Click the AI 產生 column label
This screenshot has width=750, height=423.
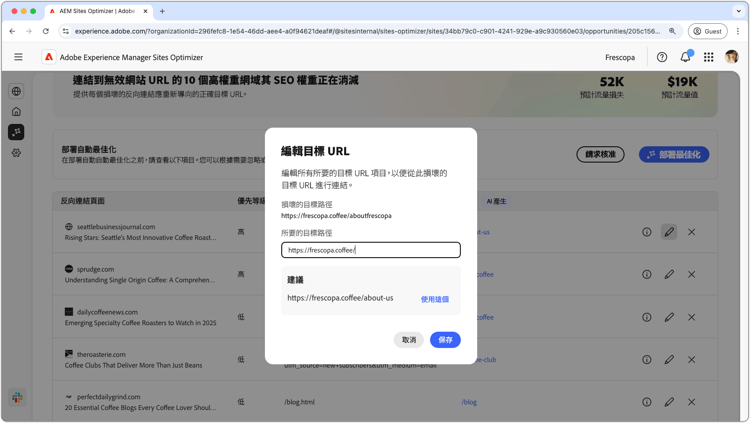click(496, 201)
